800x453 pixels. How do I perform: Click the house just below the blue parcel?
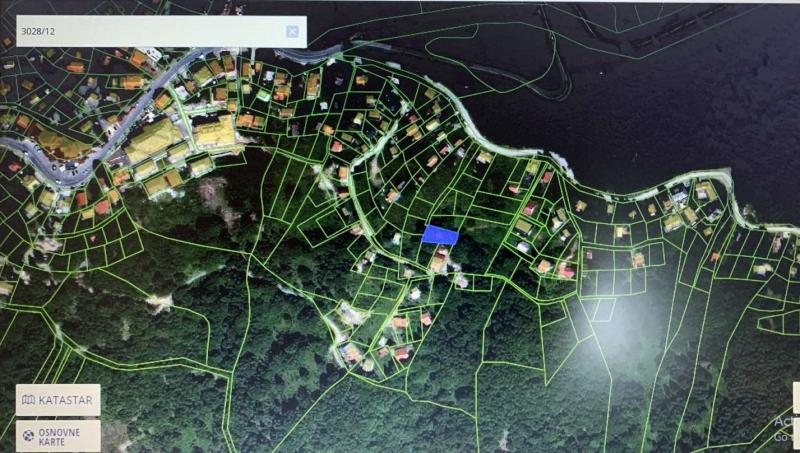pos(439,263)
